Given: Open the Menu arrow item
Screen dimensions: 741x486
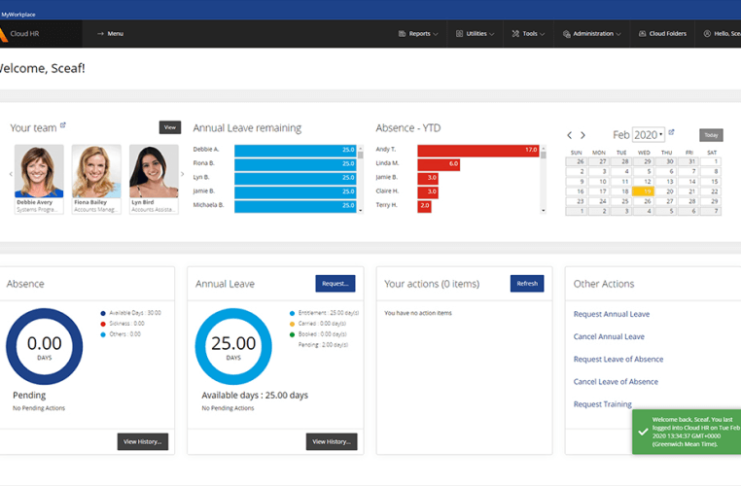Looking at the screenshot, I should tap(110, 34).
